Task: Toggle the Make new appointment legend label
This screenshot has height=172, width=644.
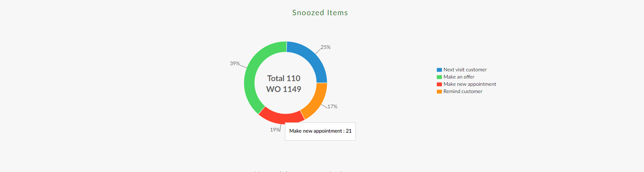Action: point(469,84)
